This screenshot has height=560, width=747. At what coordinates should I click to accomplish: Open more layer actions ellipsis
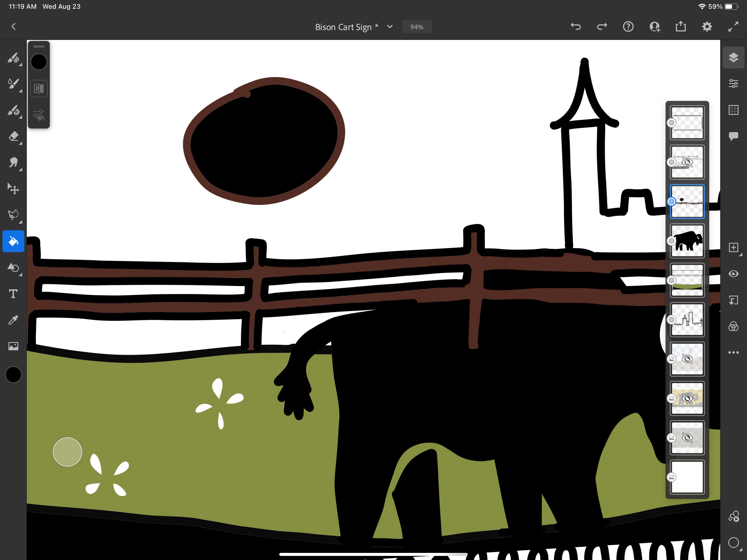pos(733,352)
